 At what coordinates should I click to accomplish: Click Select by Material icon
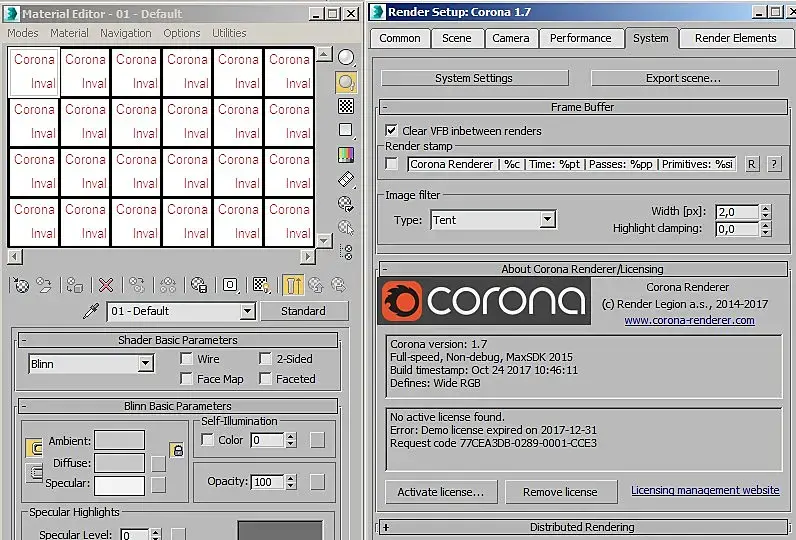pos(346,227)
